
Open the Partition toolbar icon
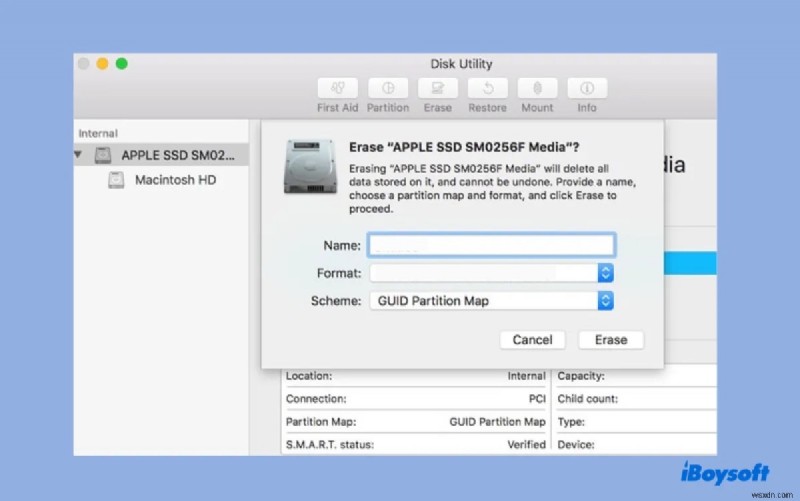pos(388,88)
